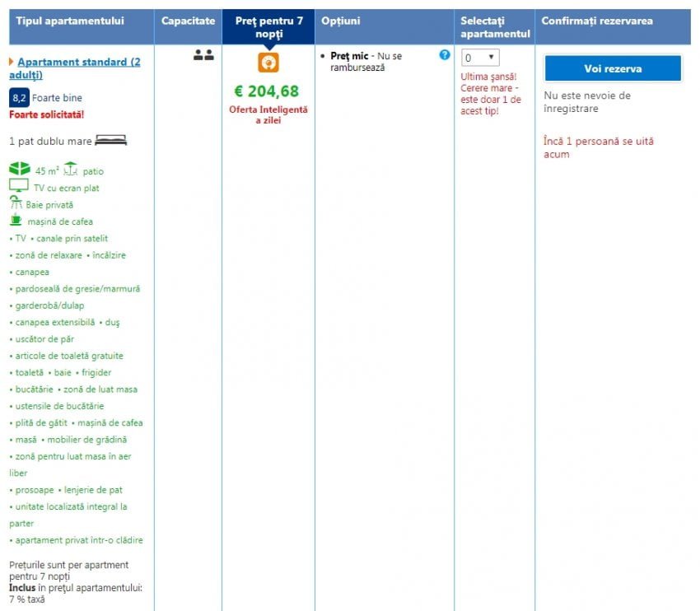Click the two-adults capacity icon

pyautogui.click(x=203, y=56)
